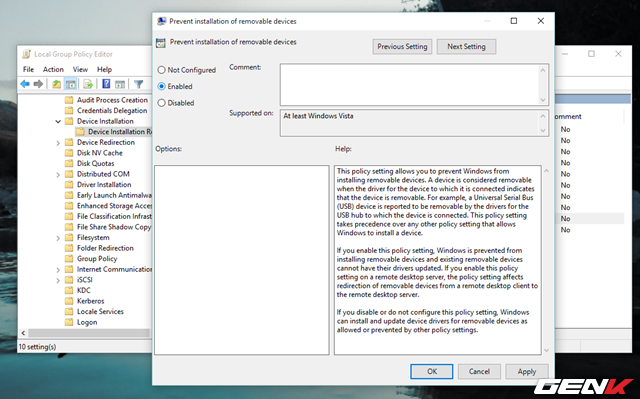Click the tree pane horizontal scroll-left arrow

click(x=23, y=333)
